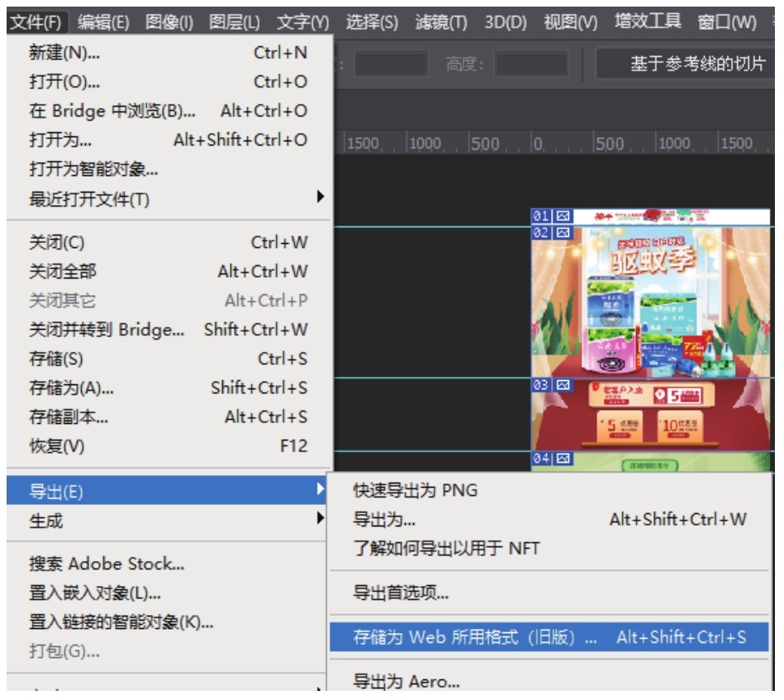Screen dimensions: 784x700
Task: Click the 基于参考线的切片 button
Action: coord(686,64)
